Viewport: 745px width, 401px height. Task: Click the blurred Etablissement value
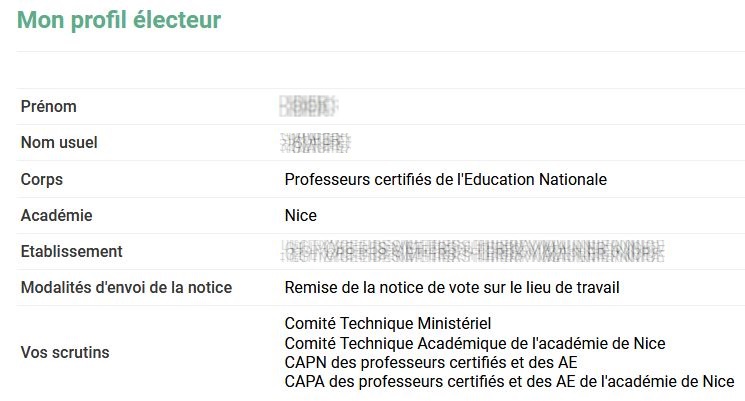click(472, 251)
